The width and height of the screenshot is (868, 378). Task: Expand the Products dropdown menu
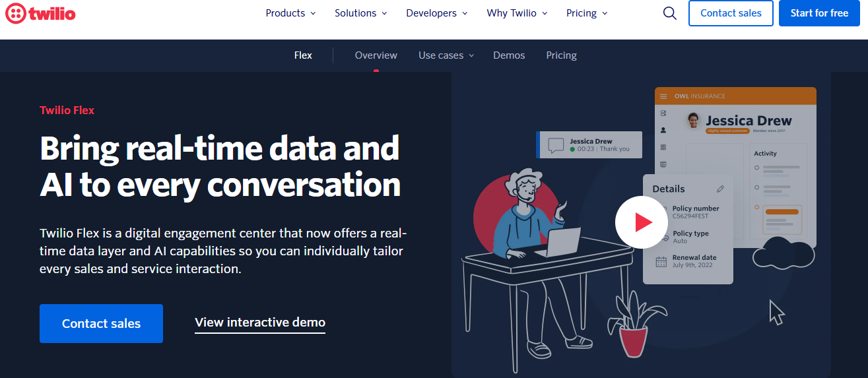(x=290, y=13)
